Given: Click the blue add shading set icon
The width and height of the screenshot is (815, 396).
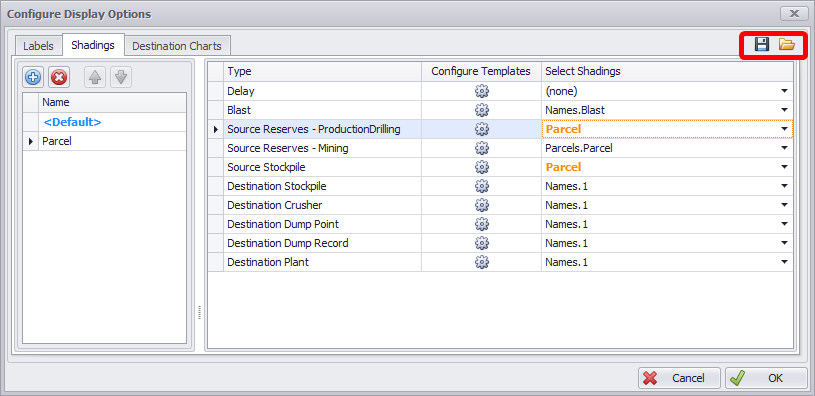Looking at the screenshot, I should coord(33,77).
